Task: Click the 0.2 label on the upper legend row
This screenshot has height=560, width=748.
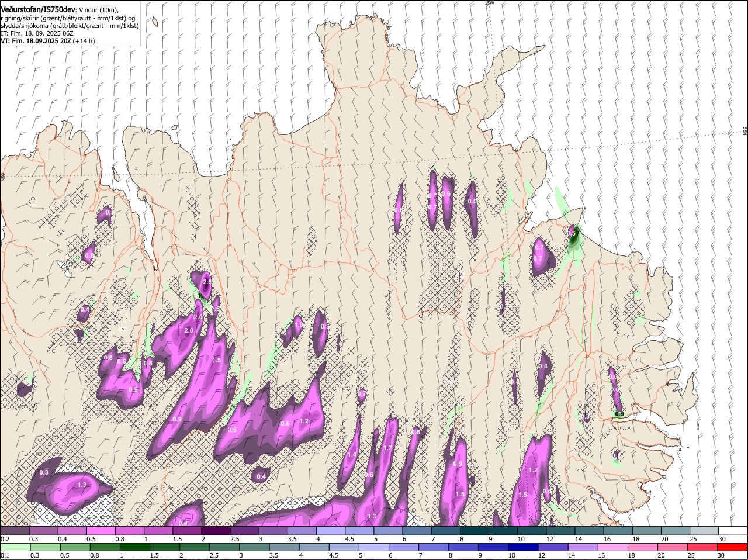Action: point(5,538)
